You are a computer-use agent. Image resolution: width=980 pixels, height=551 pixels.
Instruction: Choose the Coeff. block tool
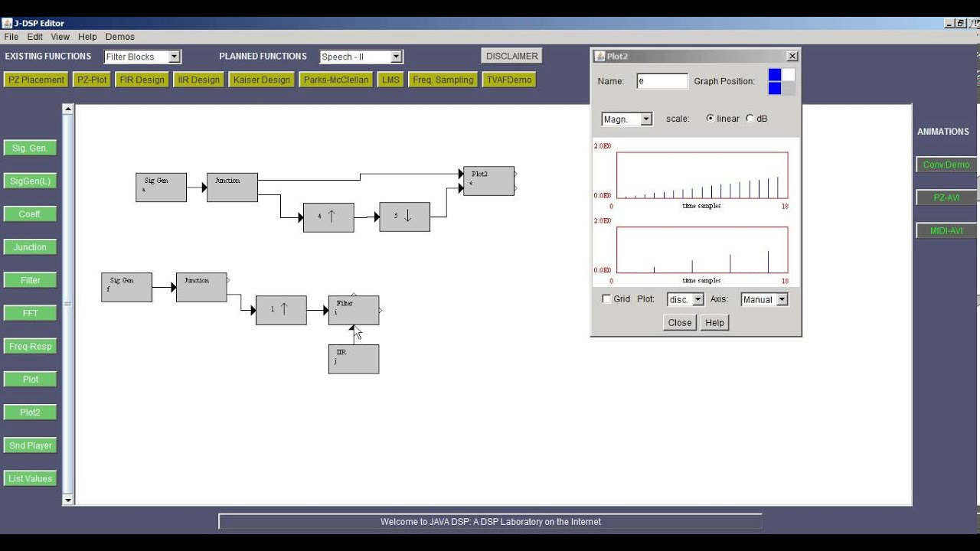coord(30,214)
